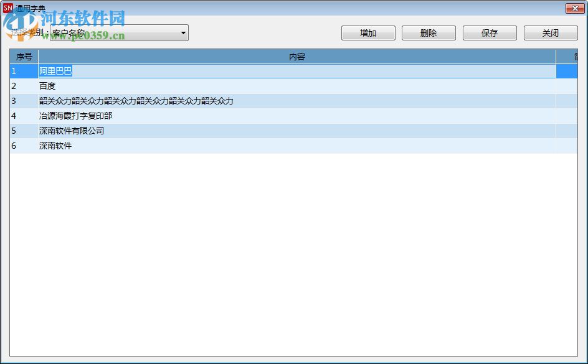
Task: Click the 增加 button
Action: pos(368,33)
